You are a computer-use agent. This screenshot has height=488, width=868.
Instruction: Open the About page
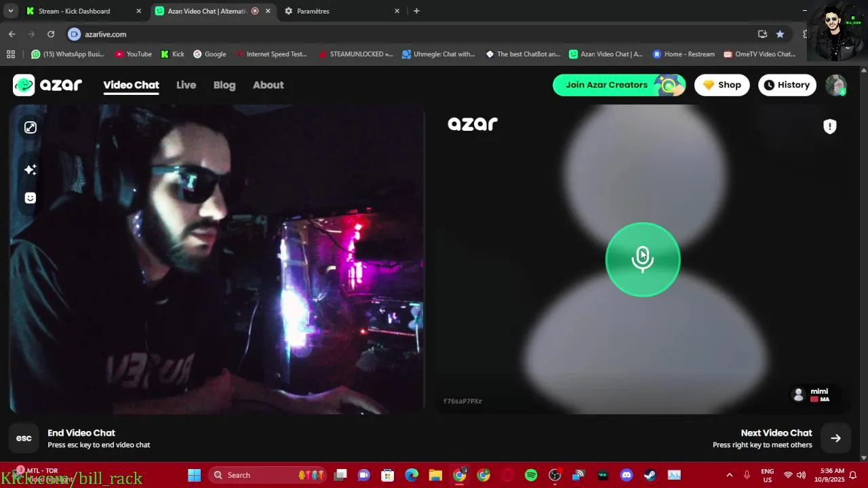click(268, 85)
